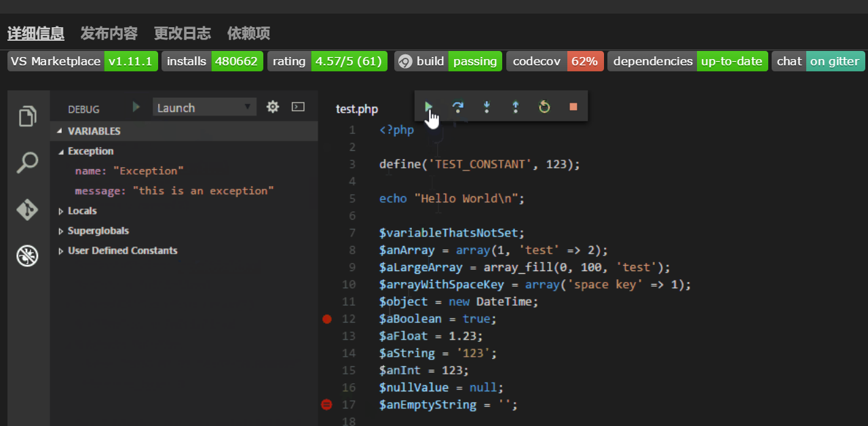The image size is (868, 426).
Task: Click the $aLargeArray code line
Action: coord(525,268)
